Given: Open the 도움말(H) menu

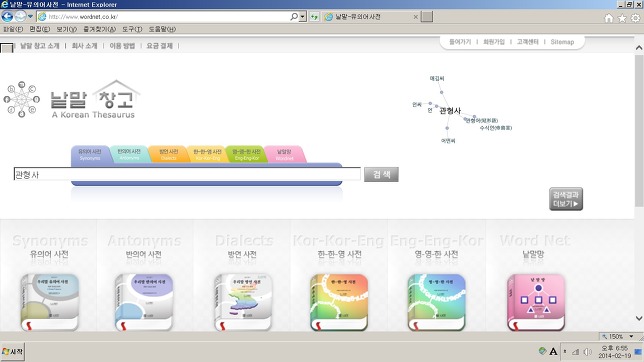Looking at the screenshot, I should (162, 29).
